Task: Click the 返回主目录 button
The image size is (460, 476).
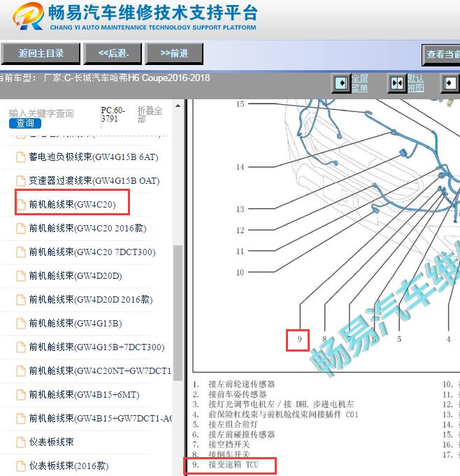Action: click(41, 54)
